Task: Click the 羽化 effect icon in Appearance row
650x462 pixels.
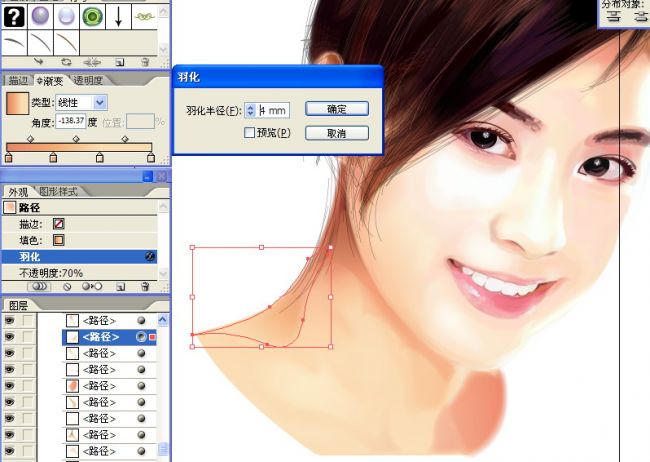Action: [x=150, y=257]
